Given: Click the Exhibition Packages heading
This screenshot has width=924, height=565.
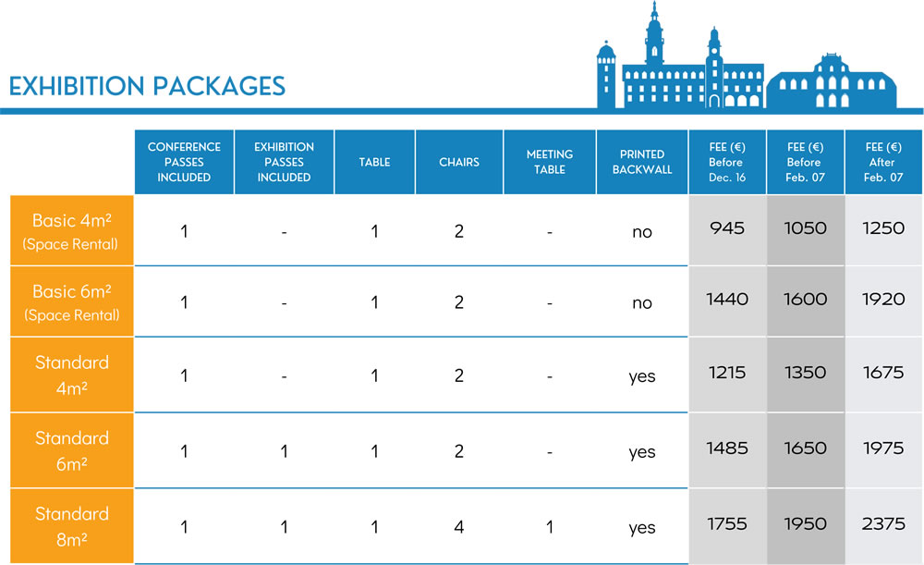Looking at the screenshot, I should point(147,86).
